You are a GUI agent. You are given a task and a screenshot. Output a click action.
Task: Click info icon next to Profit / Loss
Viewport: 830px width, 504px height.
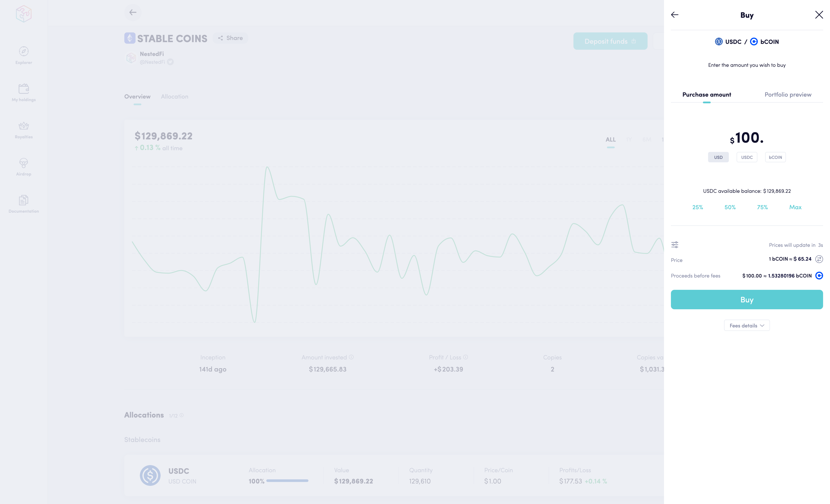(x=466, y=357)
